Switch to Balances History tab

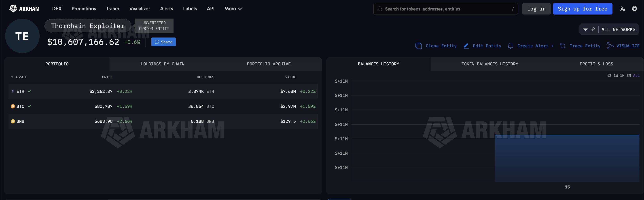378,64
